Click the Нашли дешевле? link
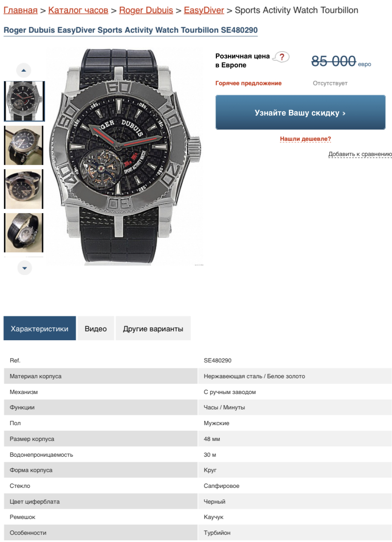Viewport: 392px width, 542px height. 306,139
